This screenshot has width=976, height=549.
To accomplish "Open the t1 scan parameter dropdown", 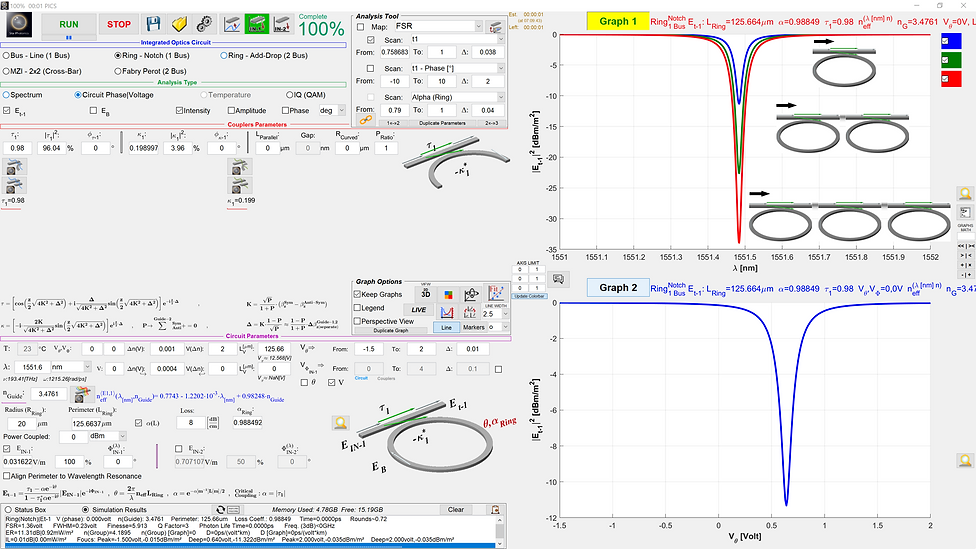I will click(x=457, y=39).
